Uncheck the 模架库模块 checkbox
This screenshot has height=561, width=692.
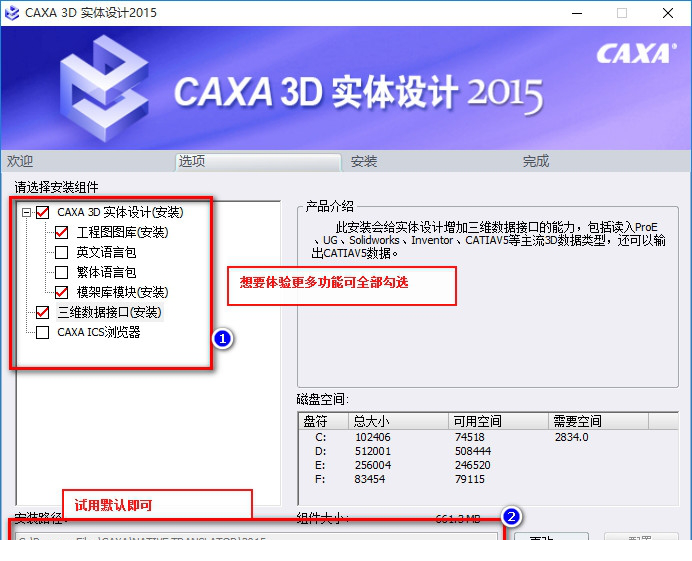tap(61, 292)
